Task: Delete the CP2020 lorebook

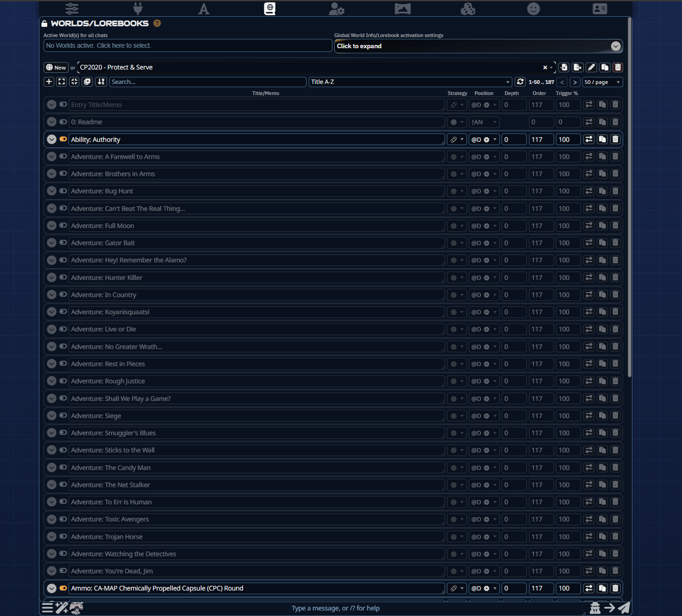Action: (618, 67)
